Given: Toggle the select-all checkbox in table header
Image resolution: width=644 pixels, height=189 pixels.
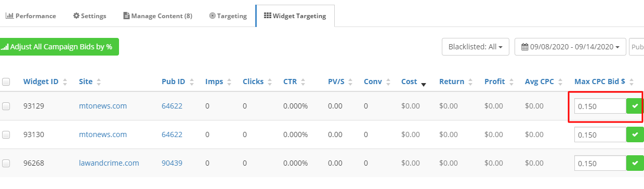Looking at the screenshot, I should pos(6,82).
